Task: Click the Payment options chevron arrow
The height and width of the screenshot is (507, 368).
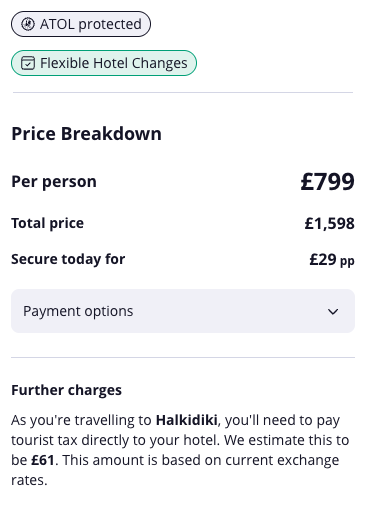Action: pos(333,311)
